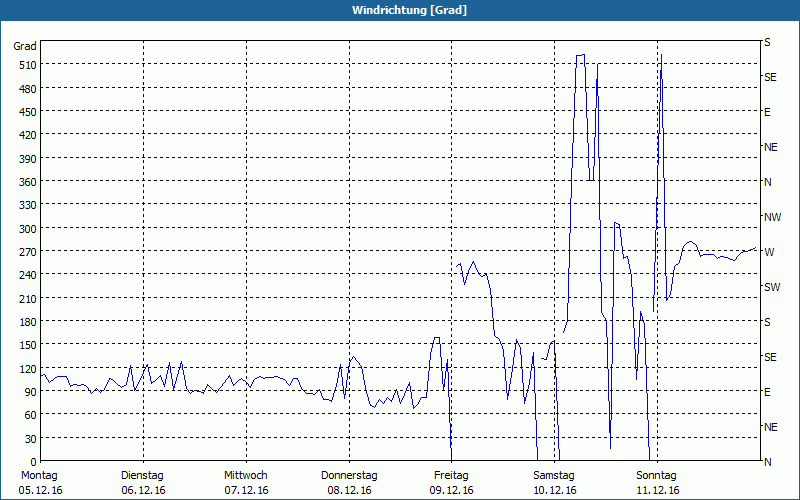Click the Samstag day label
Screen dimensions: 800x500
pyautogui.click(x=554, y=476)
